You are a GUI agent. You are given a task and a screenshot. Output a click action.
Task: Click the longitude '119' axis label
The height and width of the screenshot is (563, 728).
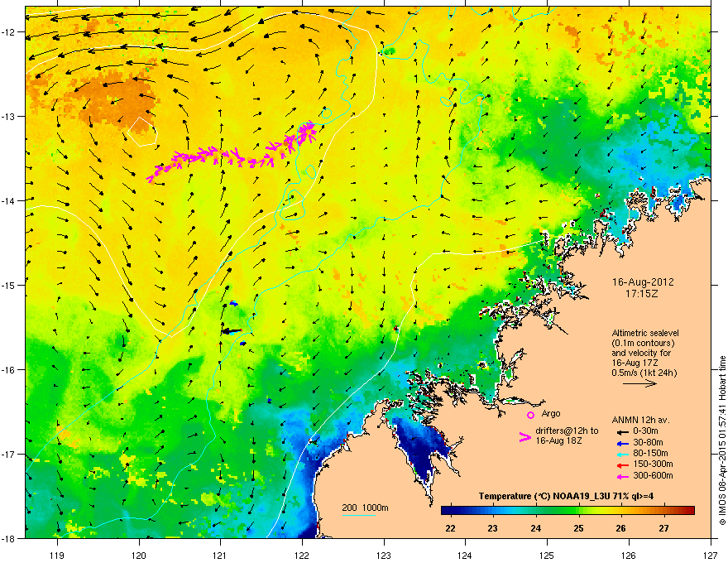coord(57,555)
